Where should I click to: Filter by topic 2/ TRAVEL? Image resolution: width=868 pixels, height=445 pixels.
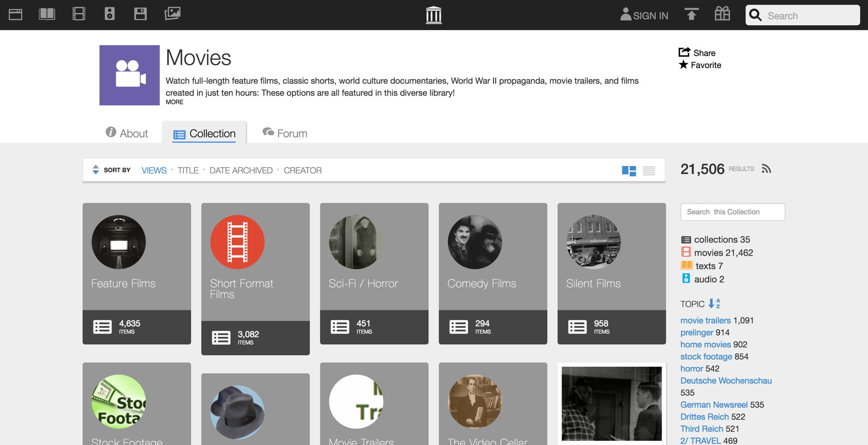click(700, 441)
